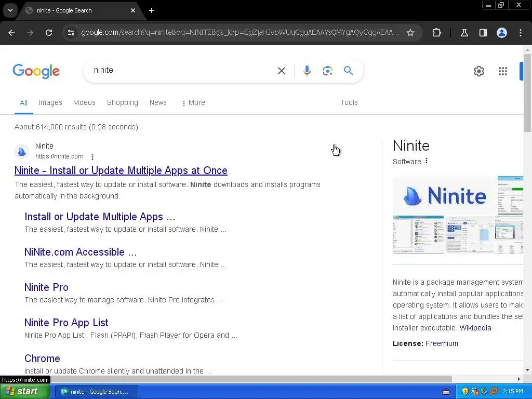Switch to the News tab
The height and width of the screenshot is (399, 532).
tap(158, 102)
